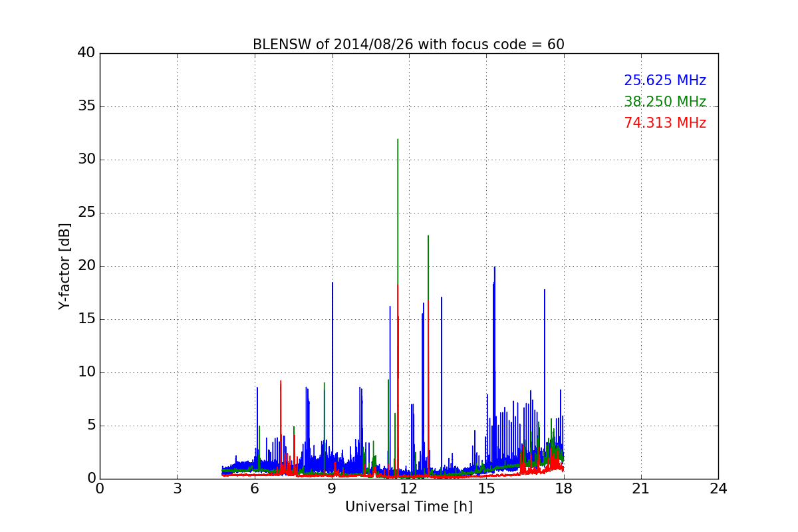The image size is (798, 532).
Task: Click the red spike peak at 7 hours
Action: pos(281,381)
